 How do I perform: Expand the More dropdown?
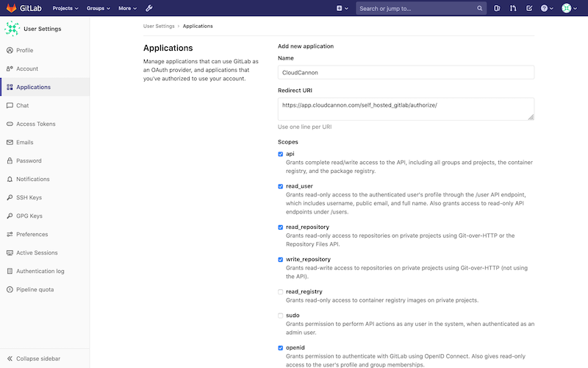tap(127, 8)
